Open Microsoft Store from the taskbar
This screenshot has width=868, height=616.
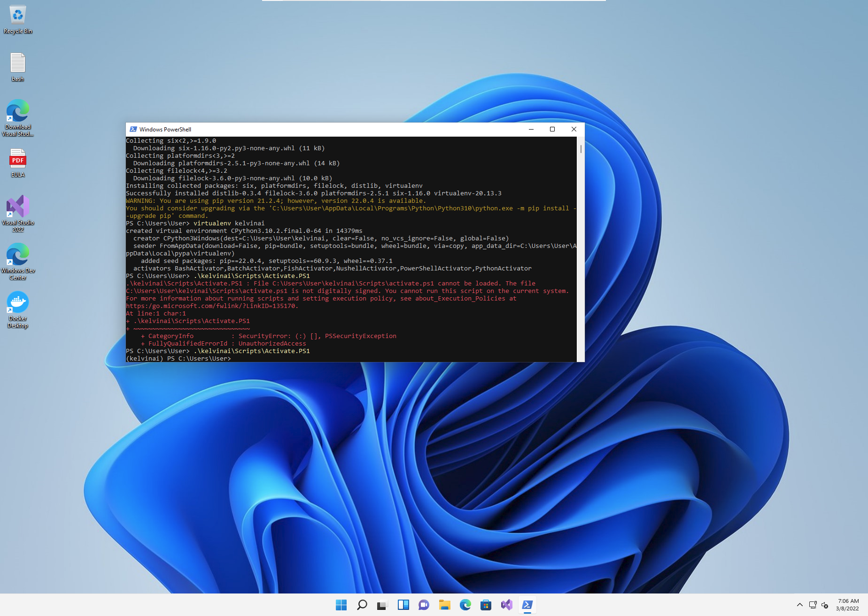(x=486, y=605)
